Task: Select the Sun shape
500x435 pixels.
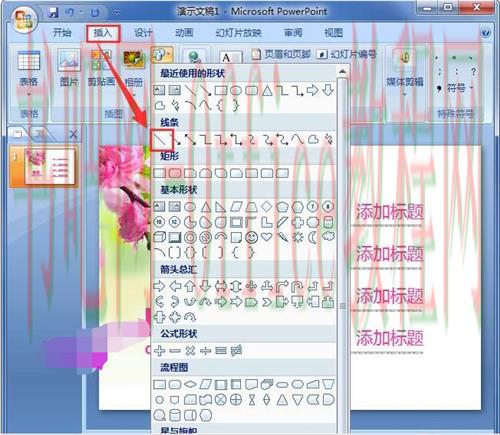Action: 298,237
